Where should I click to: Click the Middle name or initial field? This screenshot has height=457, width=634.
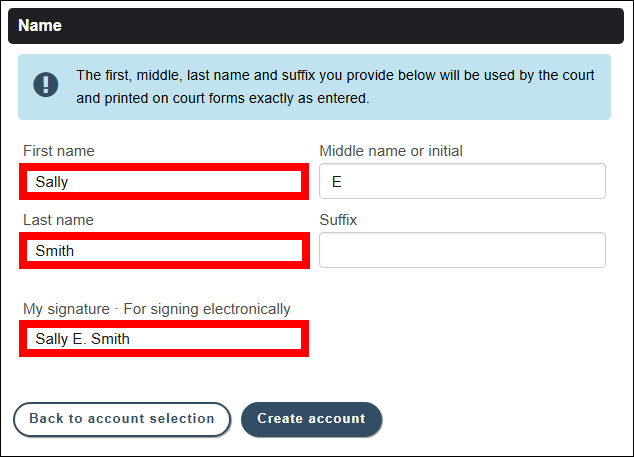(462, 182)
